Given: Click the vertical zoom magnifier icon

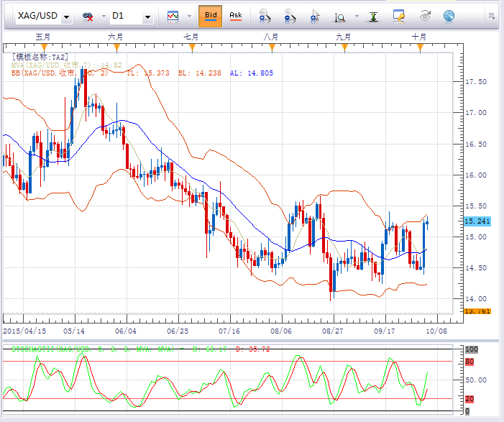Looking at the screenshot, I should [339, 16].
